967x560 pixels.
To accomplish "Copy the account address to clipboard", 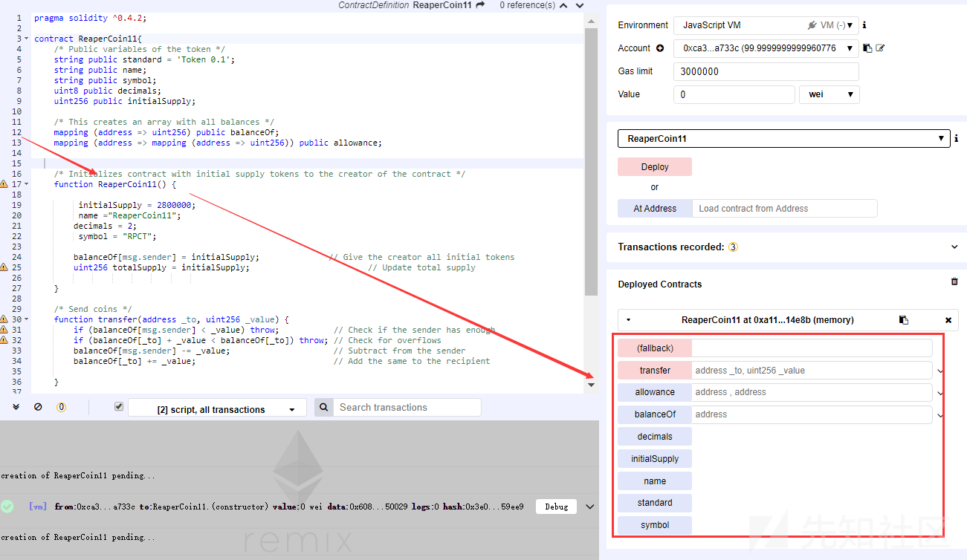I will (x=867, y=48).
